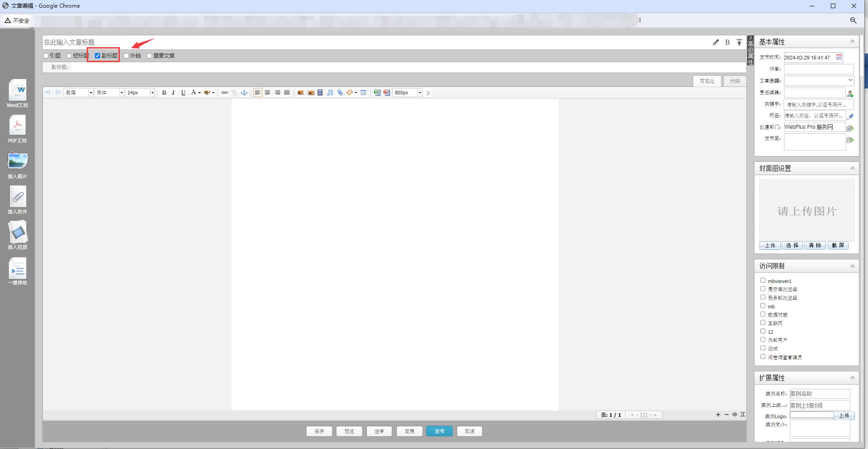Click the insert audio music note icon

pyautogui.click(x=330, y=93)
